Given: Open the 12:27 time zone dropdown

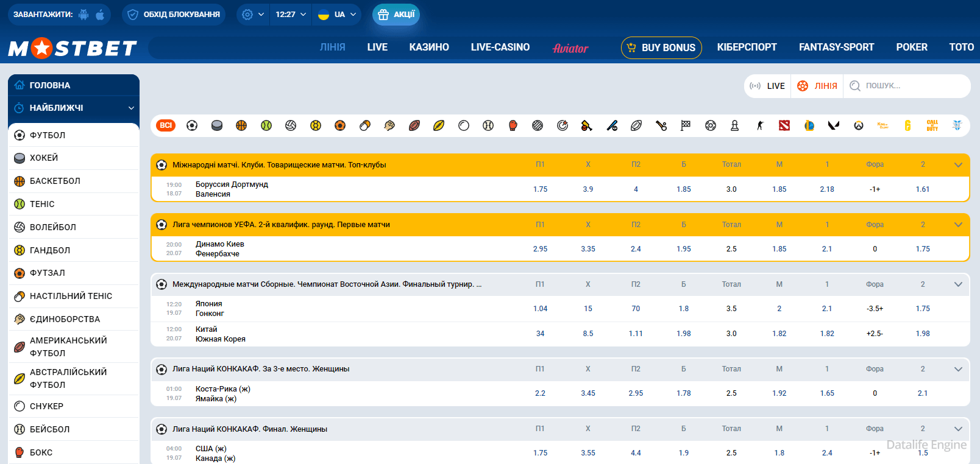Looking at the screenshot, I should tap(290, 15).
